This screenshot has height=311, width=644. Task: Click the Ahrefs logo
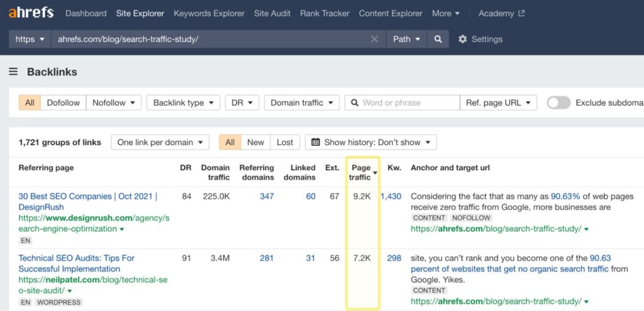click(x=31, y=13)
